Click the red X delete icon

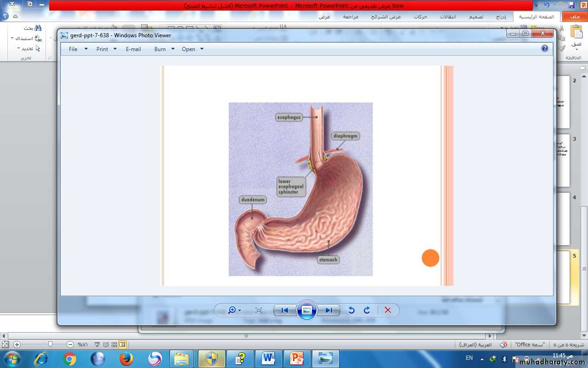[x=388, y=310]
